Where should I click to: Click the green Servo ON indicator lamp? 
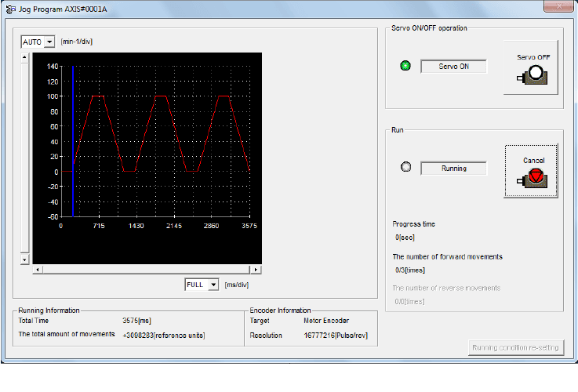[x=405, y=66]
